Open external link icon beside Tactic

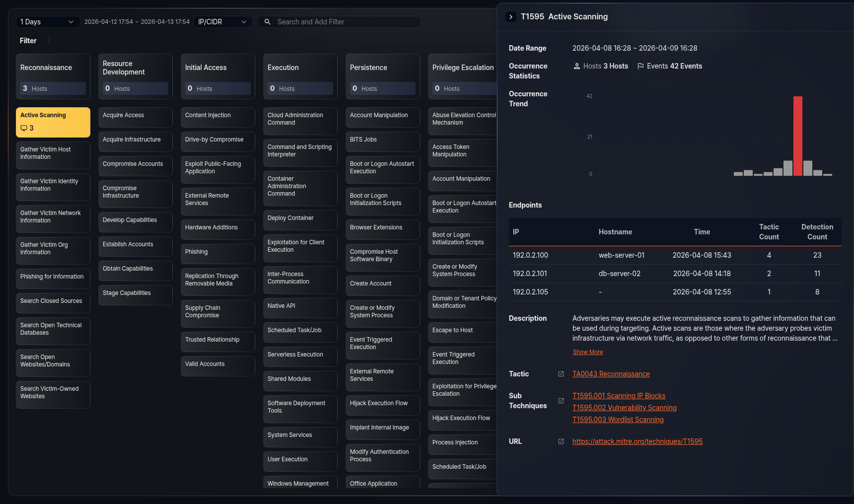coord(561,374)
